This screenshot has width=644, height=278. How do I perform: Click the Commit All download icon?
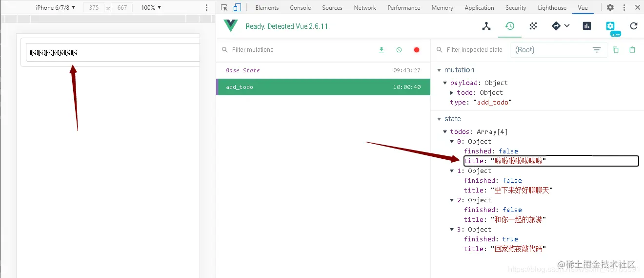(x=382, y=50)
